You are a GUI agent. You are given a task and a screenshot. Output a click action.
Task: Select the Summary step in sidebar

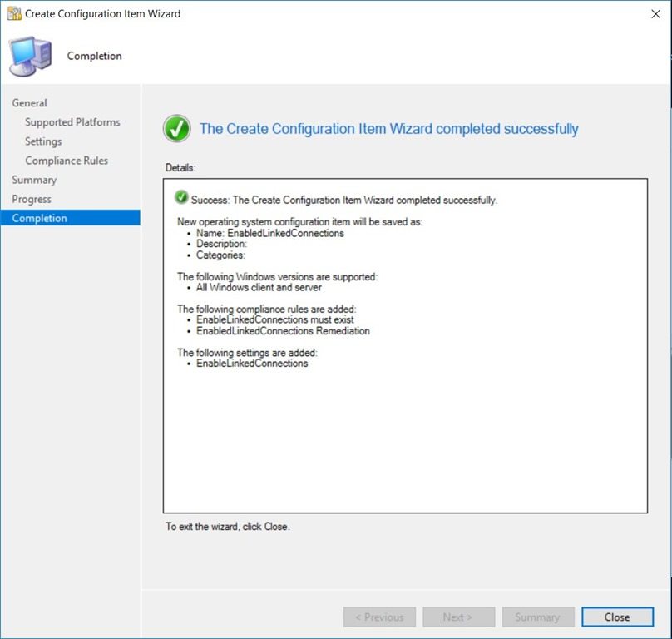(x=34, y=180)
